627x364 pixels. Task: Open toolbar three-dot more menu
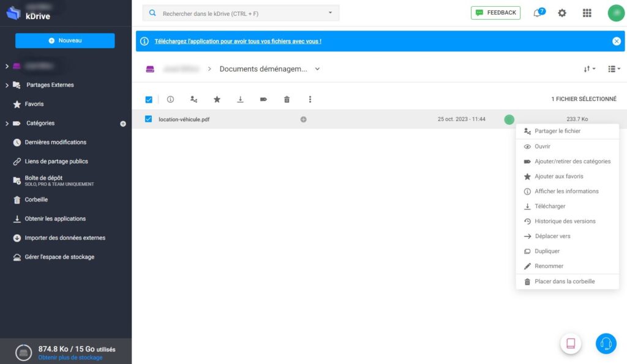pos(310,100)
